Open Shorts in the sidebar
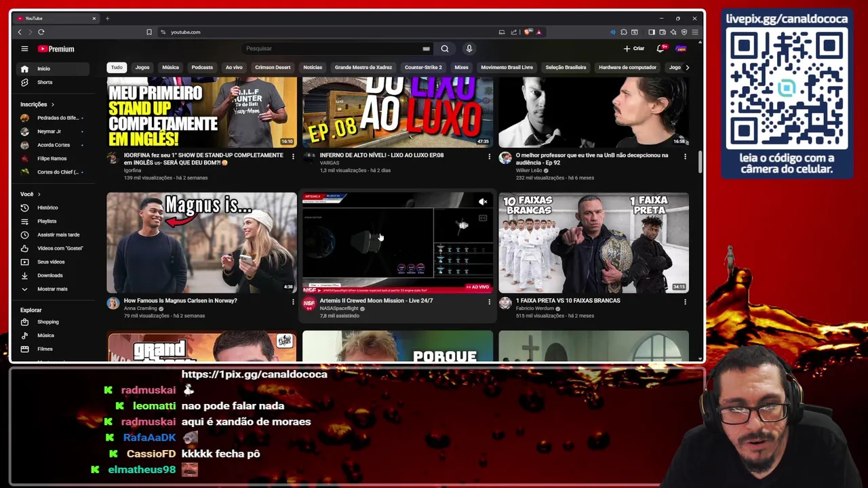 click(53, 82)
